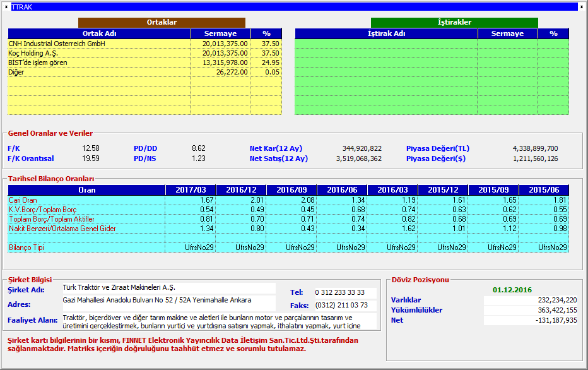This screenshot has width=588, height=370.
Task: Select the Yükümlülükler value 363,422,155
Action: [557, 310]
